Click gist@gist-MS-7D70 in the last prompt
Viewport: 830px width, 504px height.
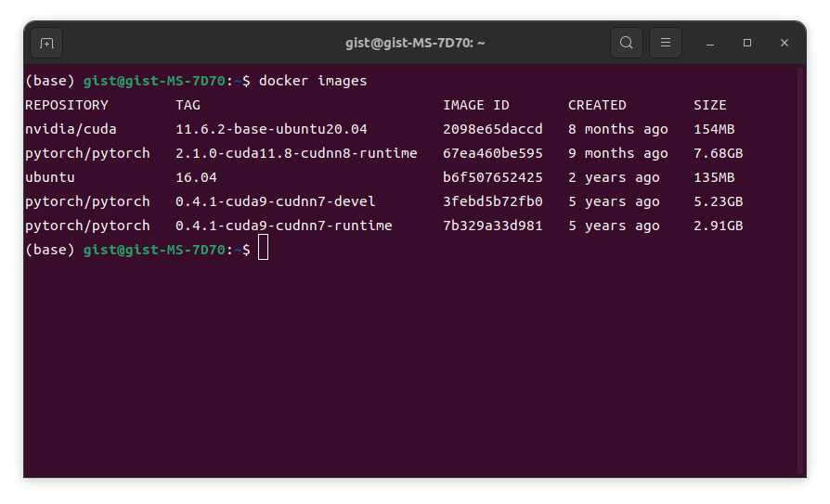[154, 250]
